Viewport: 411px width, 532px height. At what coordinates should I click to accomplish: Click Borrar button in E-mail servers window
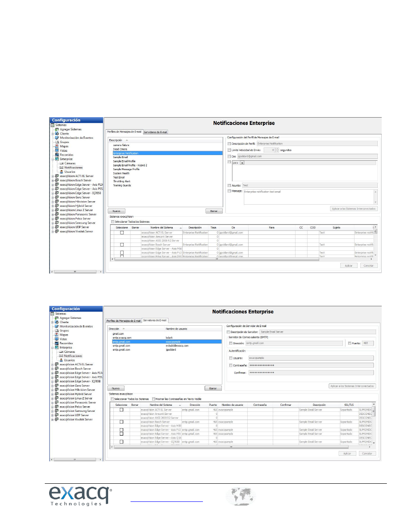click(213, 388)
